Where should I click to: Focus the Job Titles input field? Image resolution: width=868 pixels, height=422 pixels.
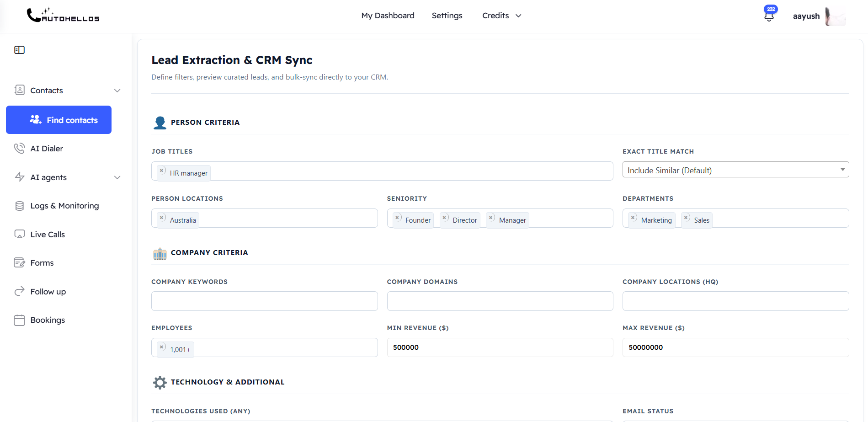[382, 171]
